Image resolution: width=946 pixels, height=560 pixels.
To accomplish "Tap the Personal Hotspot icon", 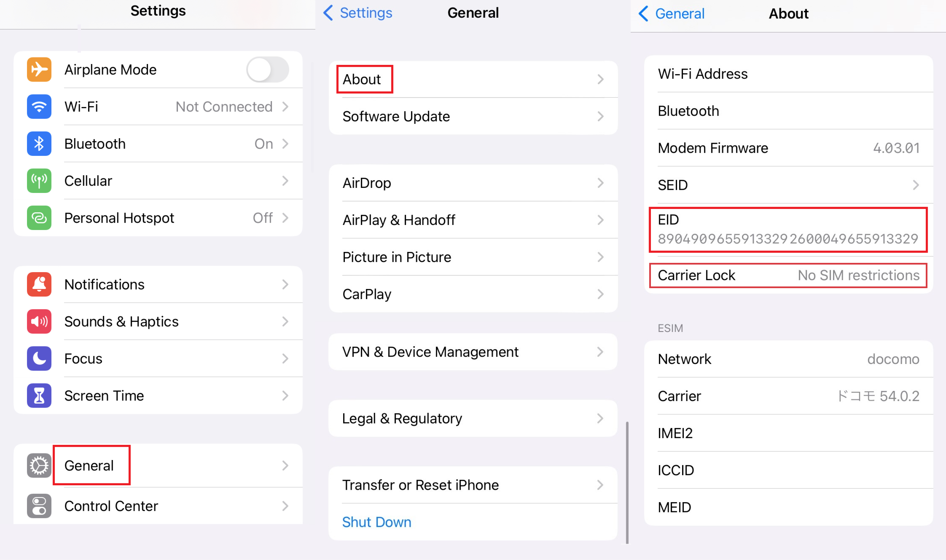I will [39, 218].
